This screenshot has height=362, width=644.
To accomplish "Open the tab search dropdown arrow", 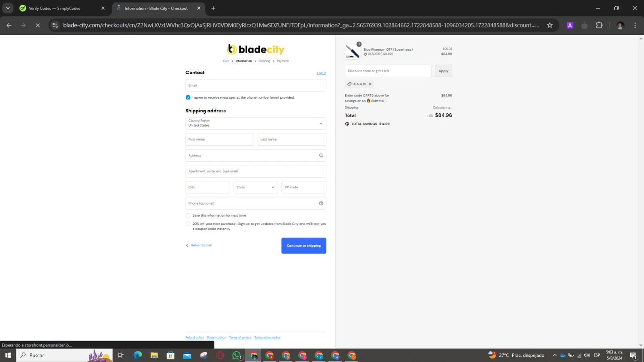I will click(8, 8).
